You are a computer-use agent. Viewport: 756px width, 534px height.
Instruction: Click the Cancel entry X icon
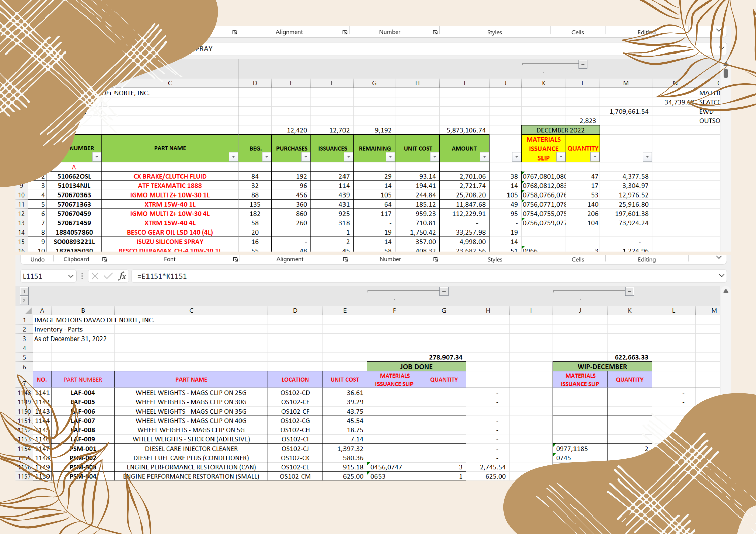click(x=95, y=276)
